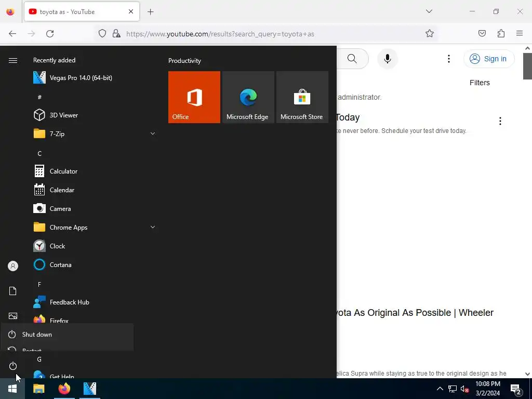Open the notification action center

[x=516, y=390]
